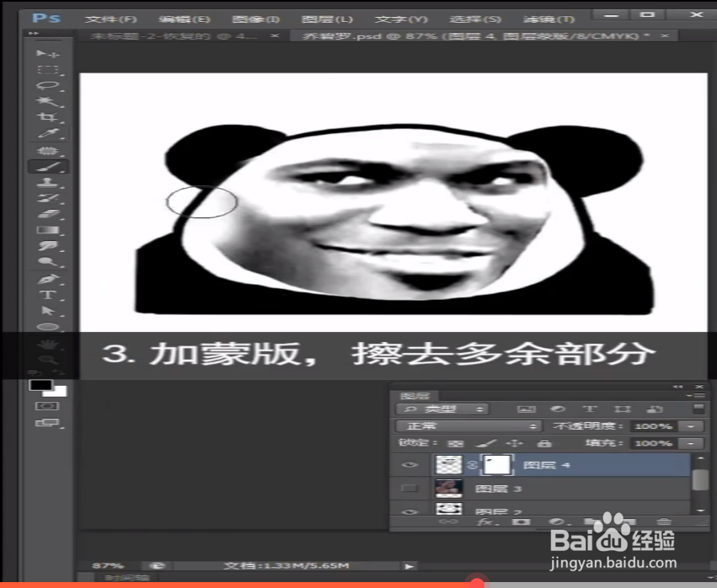This screenshot has width=717, height=588.
Task: Open the 图层(L) menu
Action: click(327, 19)
